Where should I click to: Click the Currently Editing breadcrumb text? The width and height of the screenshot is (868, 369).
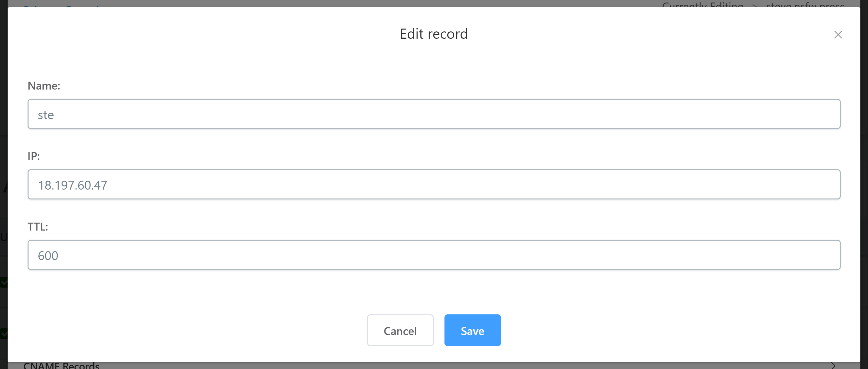pos(703,4)
